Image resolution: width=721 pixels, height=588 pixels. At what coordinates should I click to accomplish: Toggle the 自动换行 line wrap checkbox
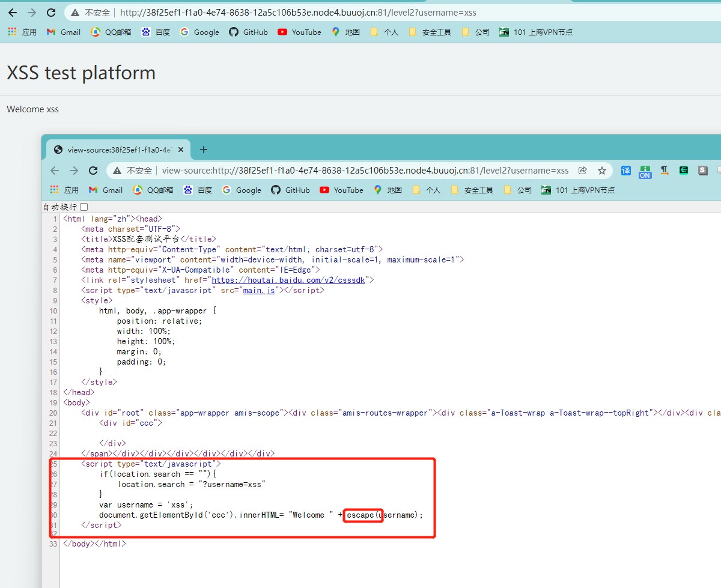pyautogui.click(x=84, y=207)
